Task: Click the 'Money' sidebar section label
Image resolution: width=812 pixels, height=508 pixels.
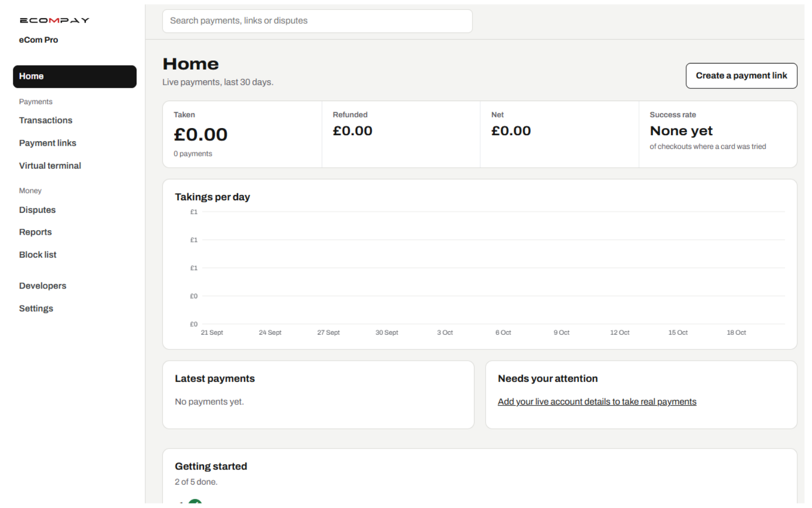Action: (x=30, y=190)
